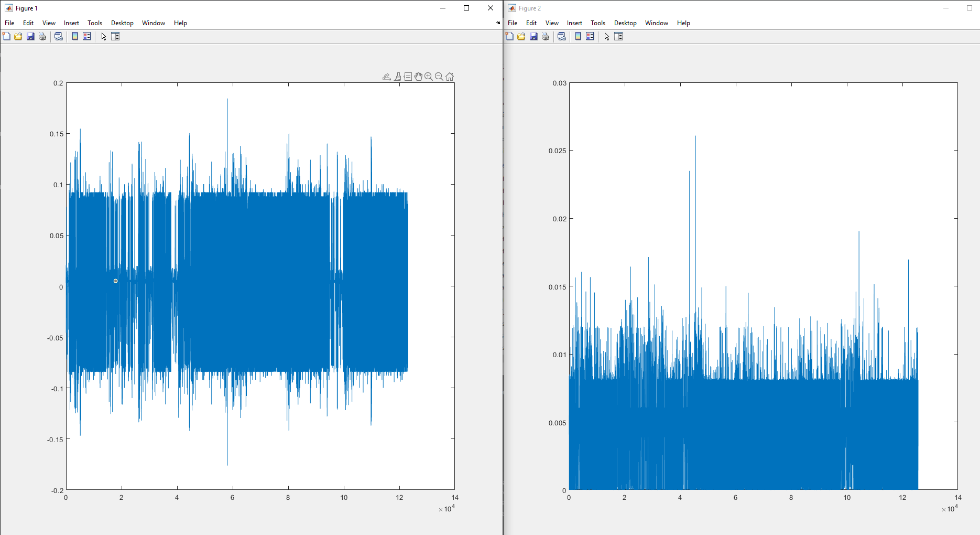Open Property Inspector icon in Figure 2 toolbar
The width and height of the screenshot is (980, 535).
coord(619,36)
